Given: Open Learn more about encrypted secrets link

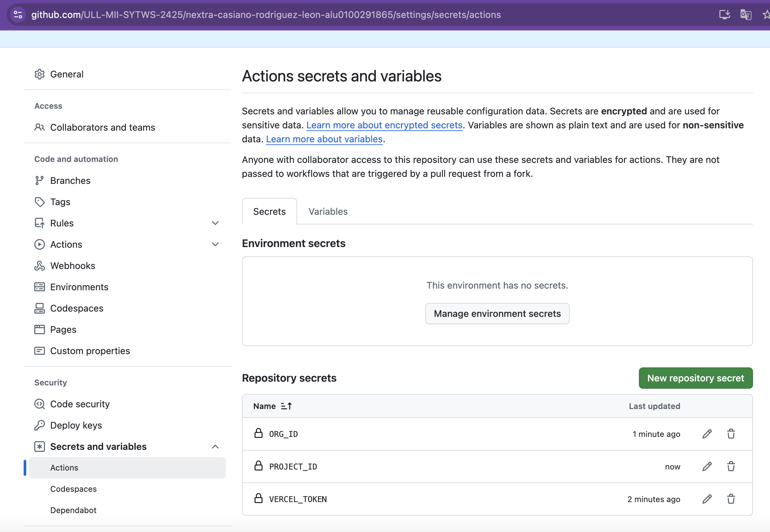Looking at the screenshot, I should (x=384, y=125).
